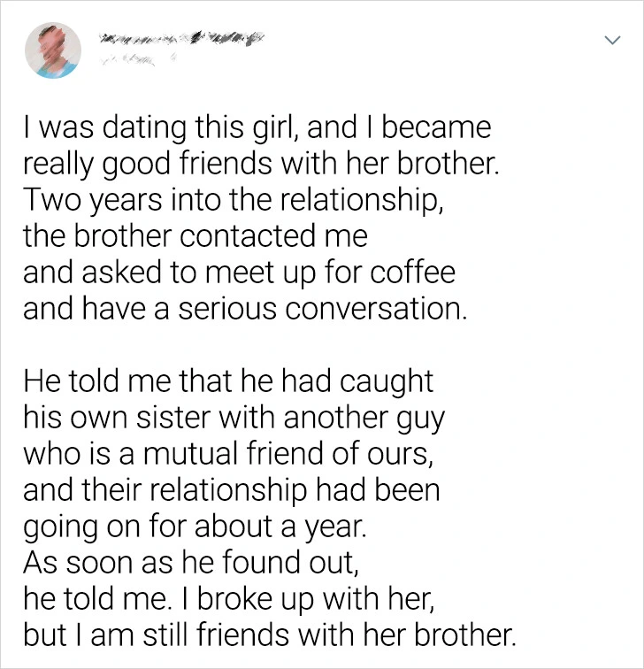Click the line "He told me that he had caught"
This screenshot has width=644, height=669.
(x=228, y=381)
